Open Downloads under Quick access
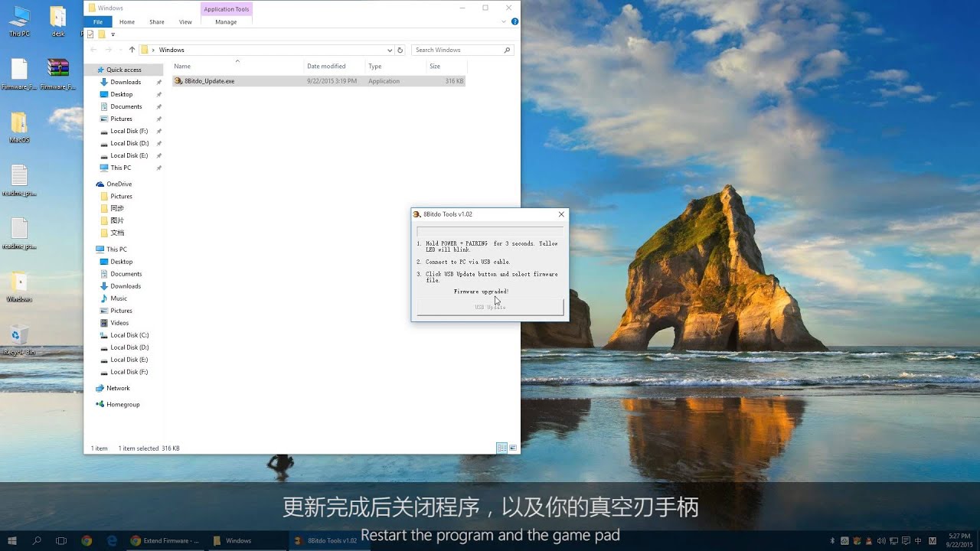 126,82
